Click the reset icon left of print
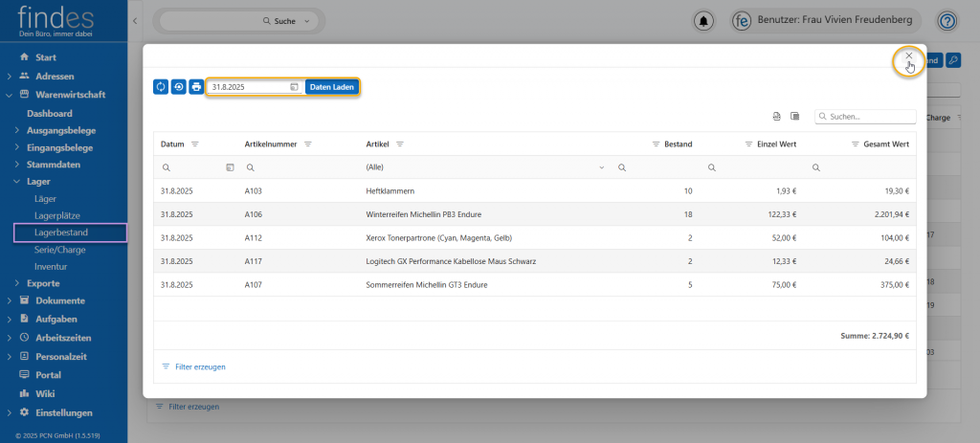The image size is (980, 443). 178,87
